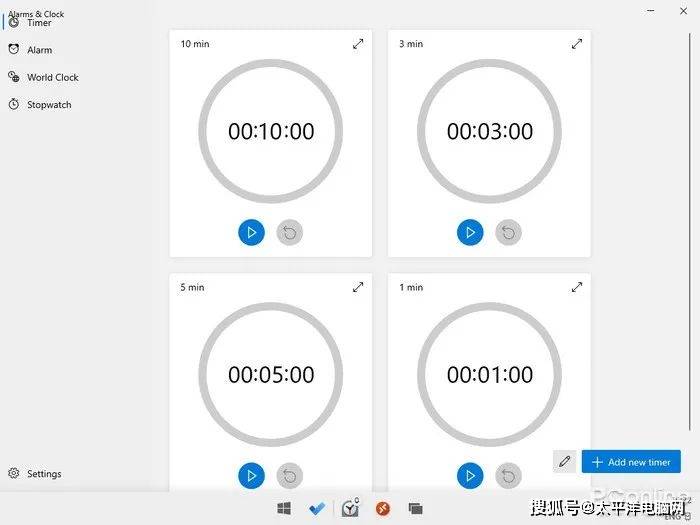Image resolution: width=700 pixels, height=525 pixels.
Task: Select the 00:10:00 timer display
Action: point(271,131)
